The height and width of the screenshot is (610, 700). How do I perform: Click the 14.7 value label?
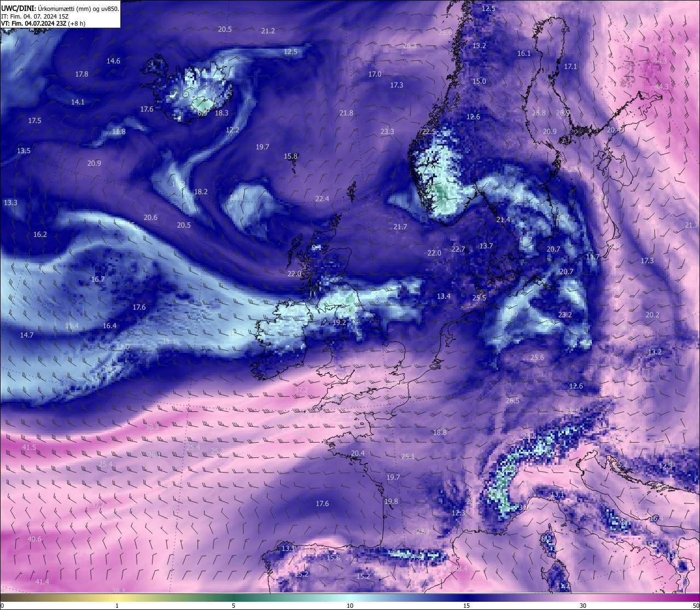pyautogui.click(x=27, y=335)
